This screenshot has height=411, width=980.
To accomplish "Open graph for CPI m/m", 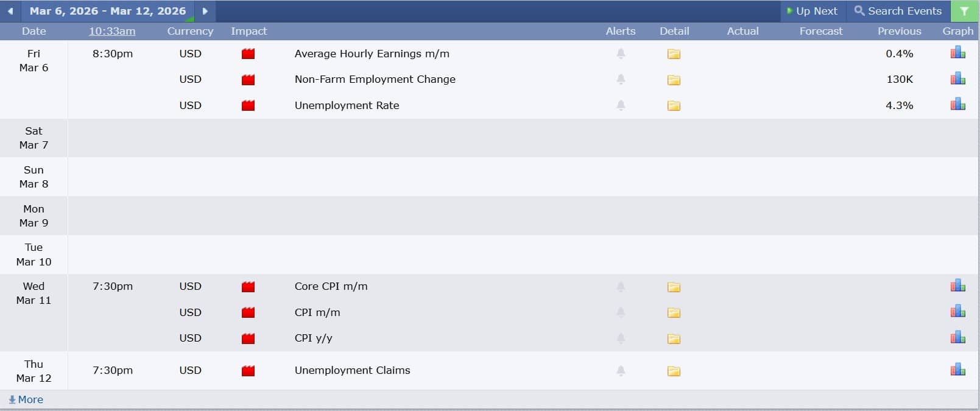I will point(957,312).
